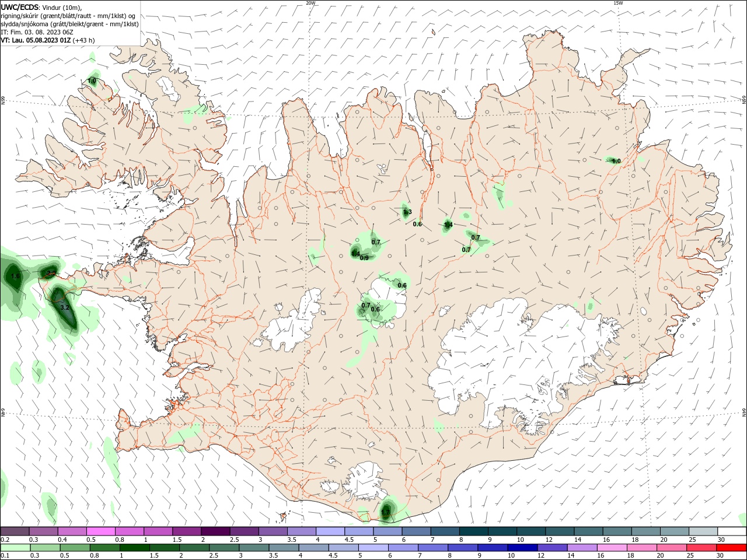
Task: Click the 3.2 rainfall value on Snæfellsnes
Action: (65, 307)
